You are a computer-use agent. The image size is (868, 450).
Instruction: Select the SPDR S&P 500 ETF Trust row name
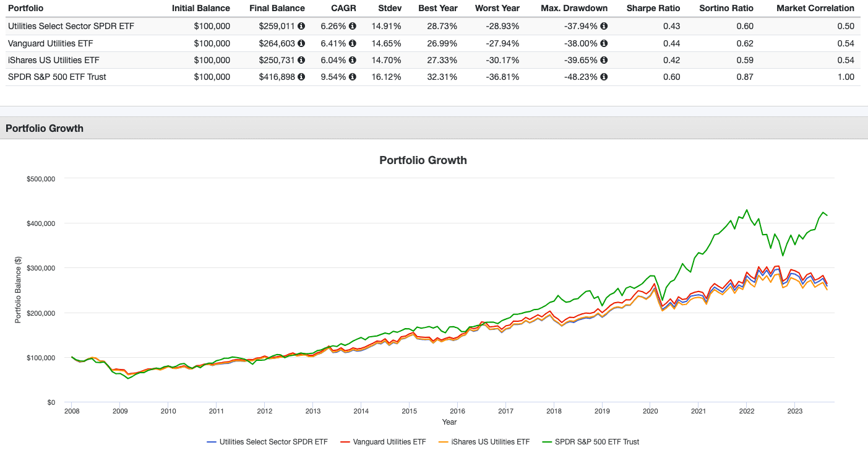pyautogui.click(x=57, y=77)
